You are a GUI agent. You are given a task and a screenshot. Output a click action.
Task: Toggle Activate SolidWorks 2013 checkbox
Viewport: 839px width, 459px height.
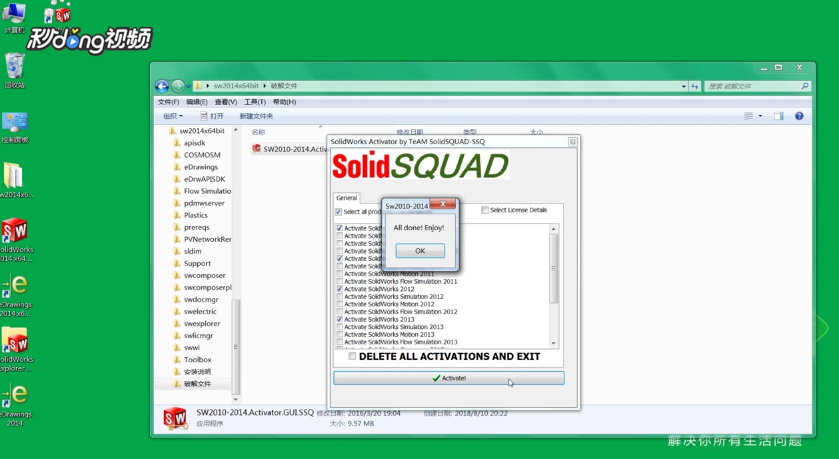340,319
